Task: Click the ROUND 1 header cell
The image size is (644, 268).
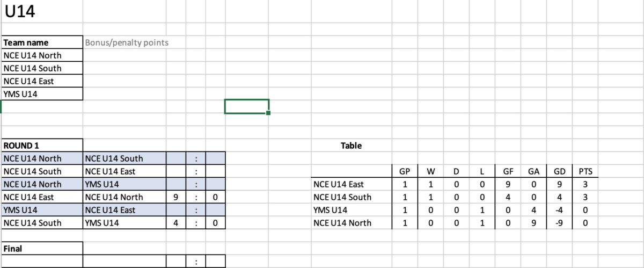Action: (42, 146)
